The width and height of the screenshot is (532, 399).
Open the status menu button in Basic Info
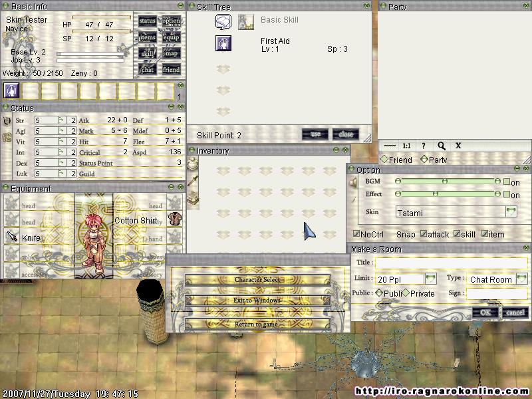tap(147, 21)
